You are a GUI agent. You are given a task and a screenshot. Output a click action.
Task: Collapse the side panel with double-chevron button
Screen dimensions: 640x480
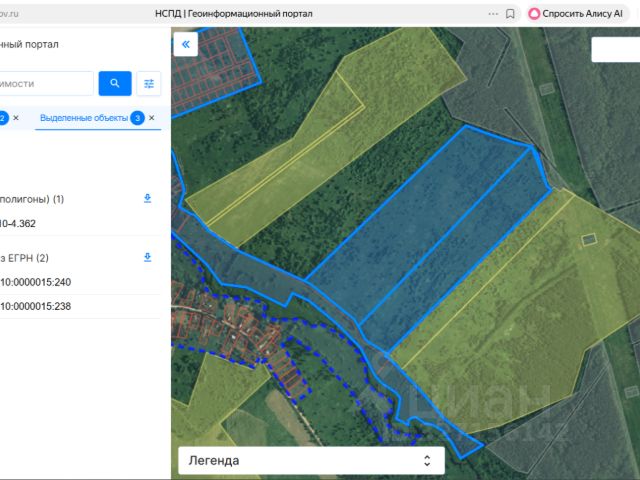(x=186, y=44)
